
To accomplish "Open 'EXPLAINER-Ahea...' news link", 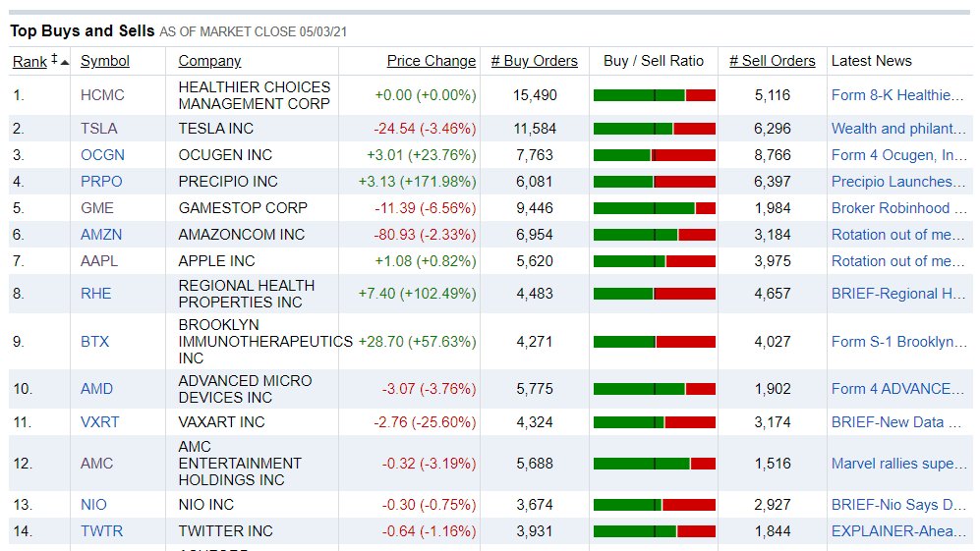I will coord(898,531).
